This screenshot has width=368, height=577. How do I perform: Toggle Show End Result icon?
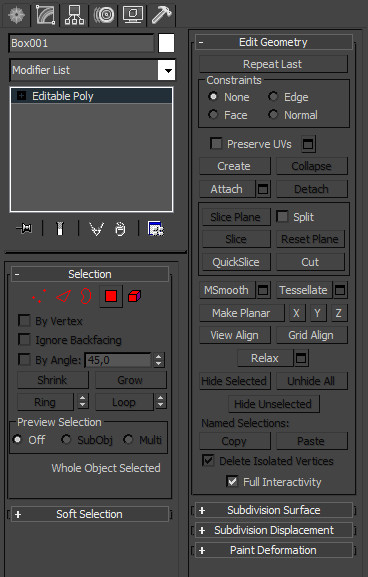(x=60, y=229)
